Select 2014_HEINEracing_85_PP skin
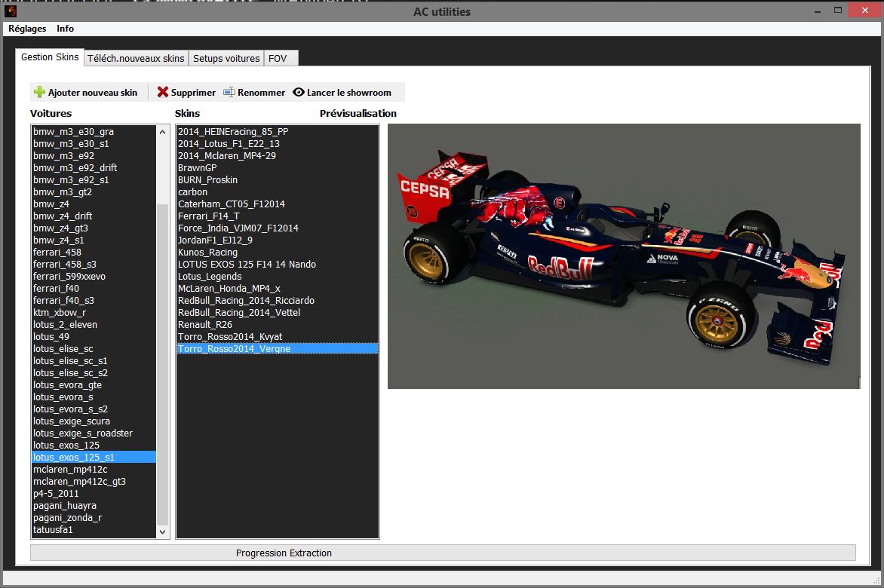The height and width of the screenshot is (588, 884). (278, 132)
